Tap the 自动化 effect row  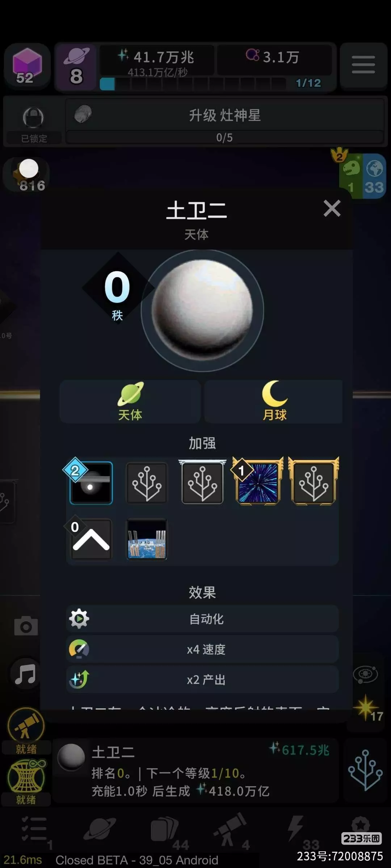(x=202, y=619)
